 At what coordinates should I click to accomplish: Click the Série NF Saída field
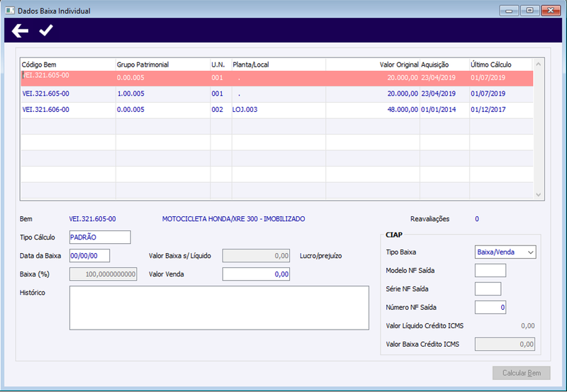[x=488, y=289]
